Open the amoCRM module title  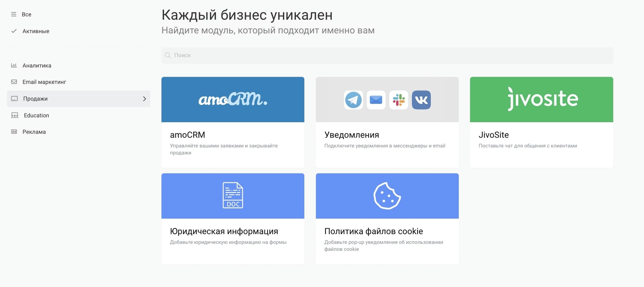[x=187, y=135]
